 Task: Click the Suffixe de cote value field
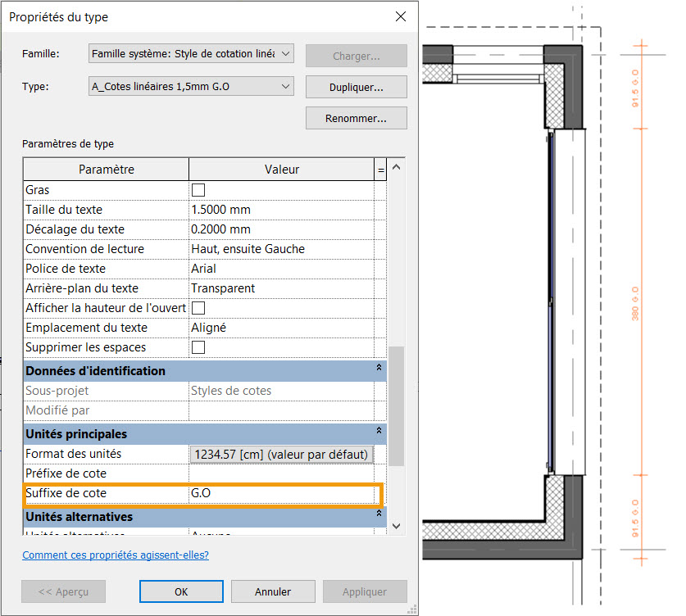click(x=281, y=493)
